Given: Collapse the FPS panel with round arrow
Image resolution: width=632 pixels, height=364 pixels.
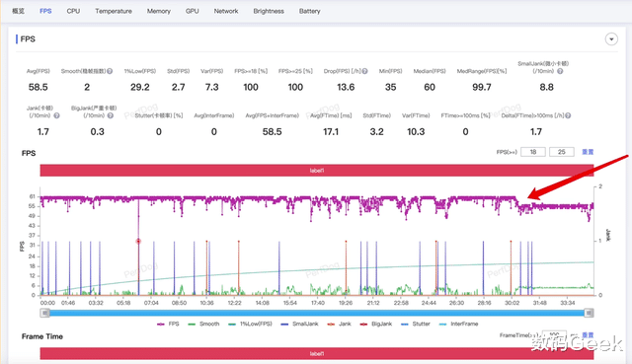Looking at the screenshot, I should click(x=611, y=39).
